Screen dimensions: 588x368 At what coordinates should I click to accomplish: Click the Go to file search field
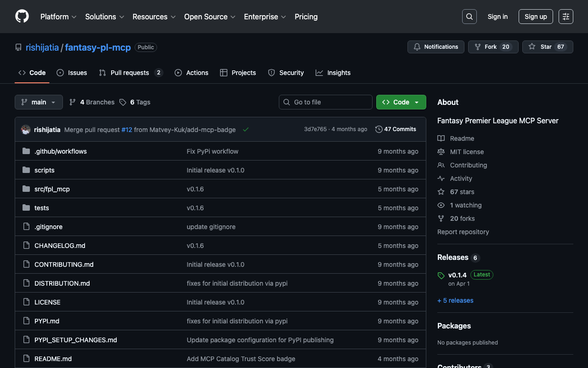pyautogui.click(x=326, y=102)
